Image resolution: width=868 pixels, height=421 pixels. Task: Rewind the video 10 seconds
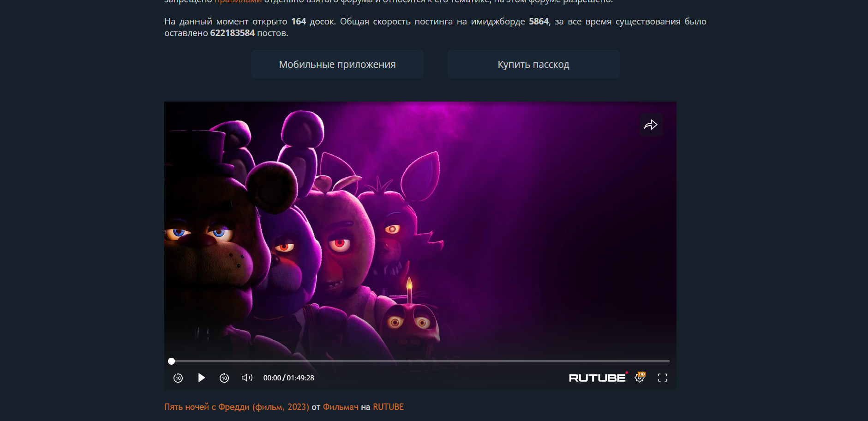point(178,378)
